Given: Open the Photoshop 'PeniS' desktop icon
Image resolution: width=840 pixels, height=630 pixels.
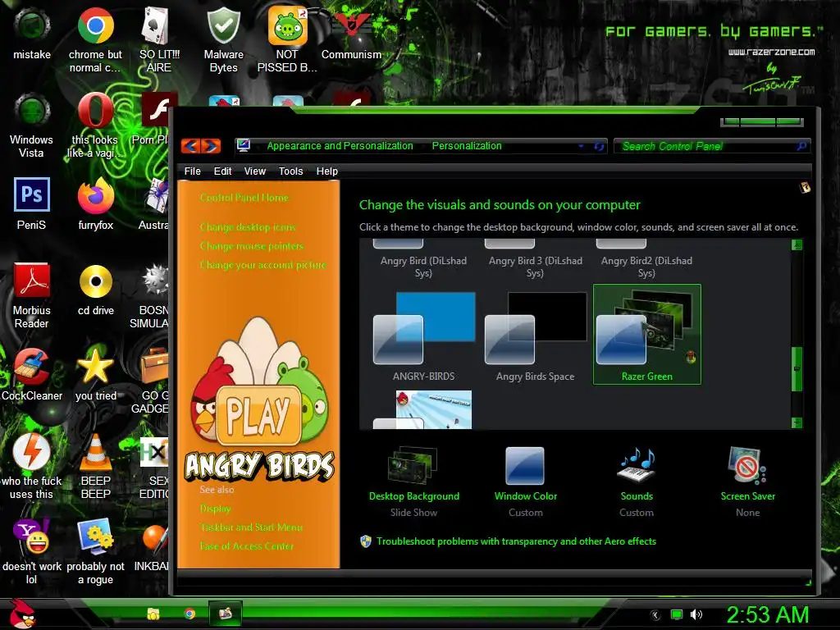Looking at the screenshot, I should (x=32, y=204).
